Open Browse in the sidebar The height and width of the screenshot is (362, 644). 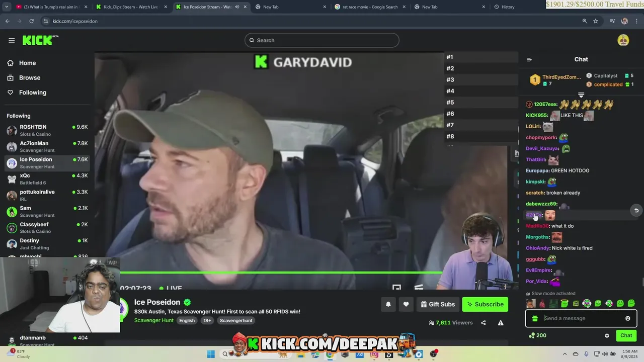pyautogui.click(x=24, y=77)
